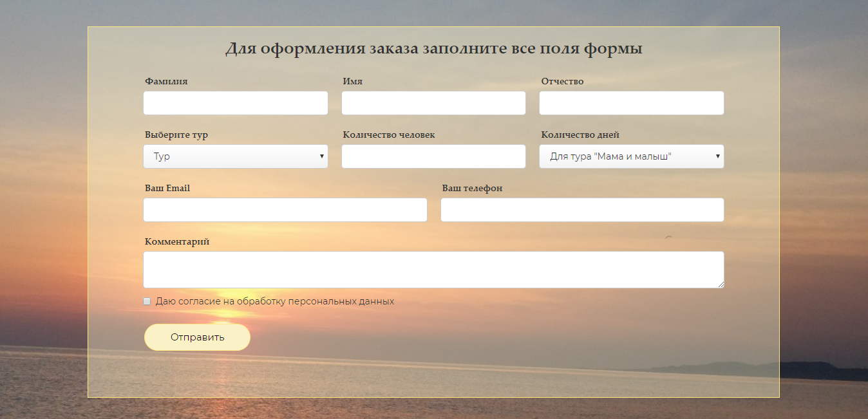Click the 'Фамилия' label
The height and width of the screenshot is (419, 868).
[166, 82]
